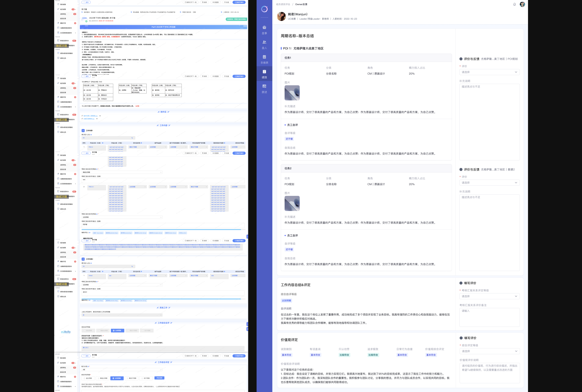Screen dimensions: 582x392
Task: Click 达到预期 tag under 综合自评等级 on right
Action: click(x=286, y=301)
